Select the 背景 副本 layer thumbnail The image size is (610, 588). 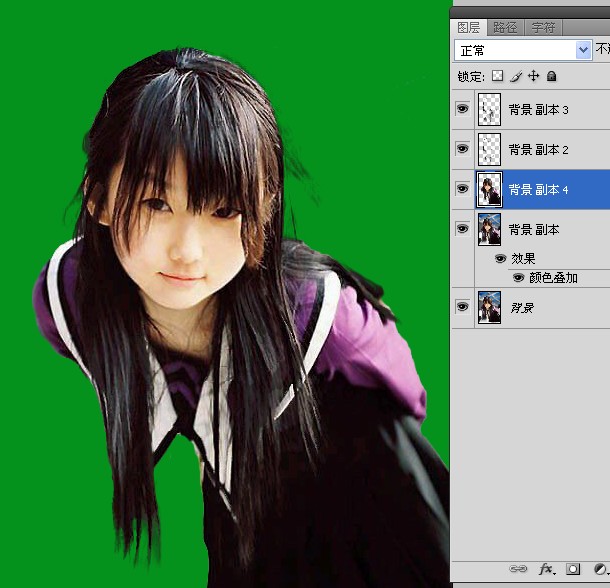coord(489,229)
